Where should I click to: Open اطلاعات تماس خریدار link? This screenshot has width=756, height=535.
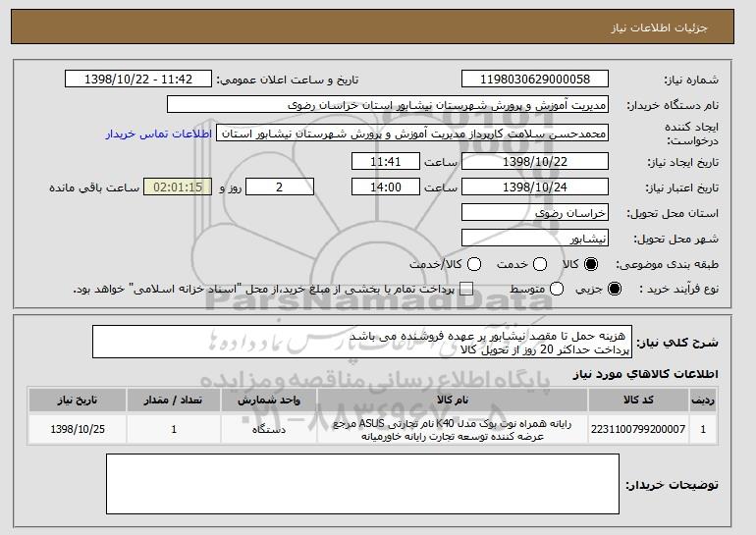pos(159,134)
